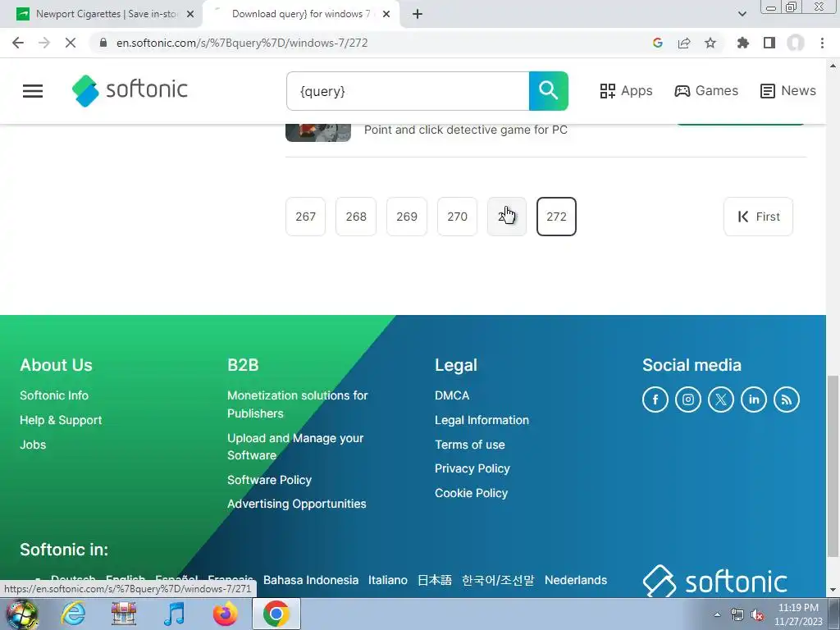Open the Jobs link

point(33,445)
